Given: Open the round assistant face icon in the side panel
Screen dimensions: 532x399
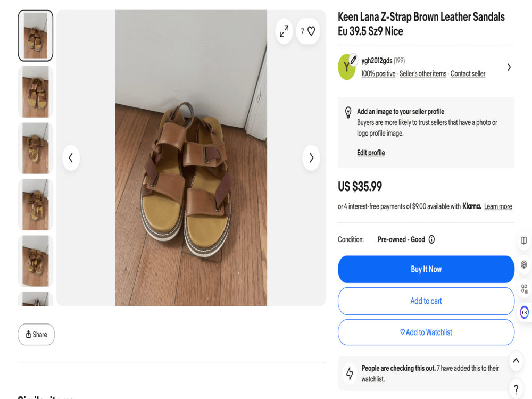Looking at the screenshot, I should click(525, 312).
